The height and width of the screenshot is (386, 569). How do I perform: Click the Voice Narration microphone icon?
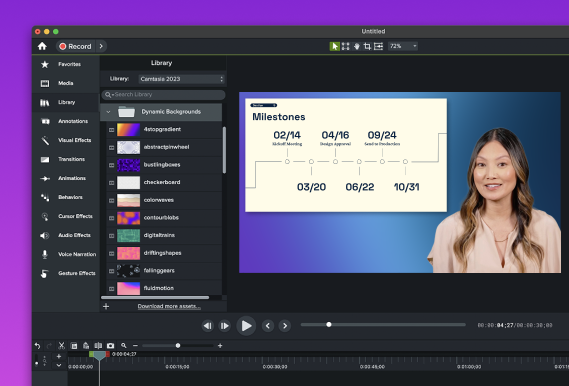(x=45, y=254)
